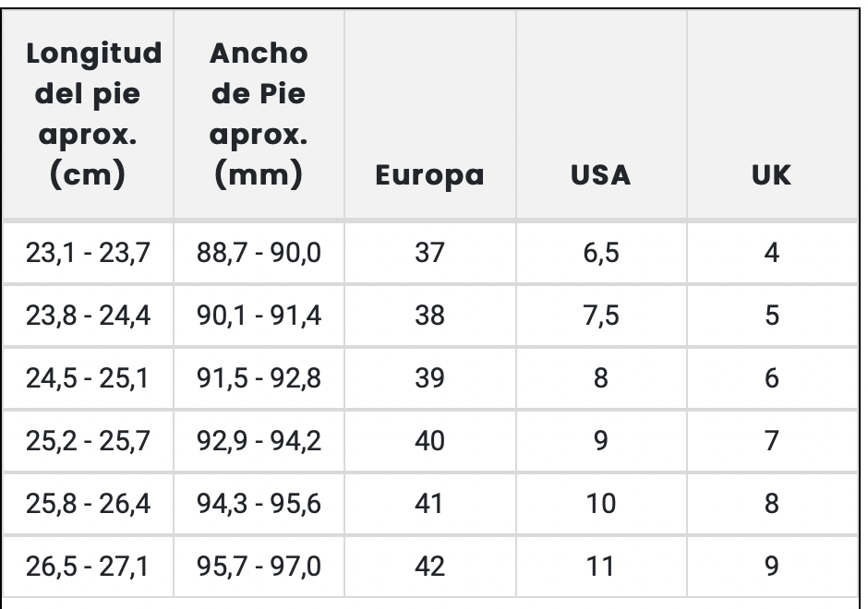Select European size 40 cell
Screen dimensions: 868x609
pos(429,441)
